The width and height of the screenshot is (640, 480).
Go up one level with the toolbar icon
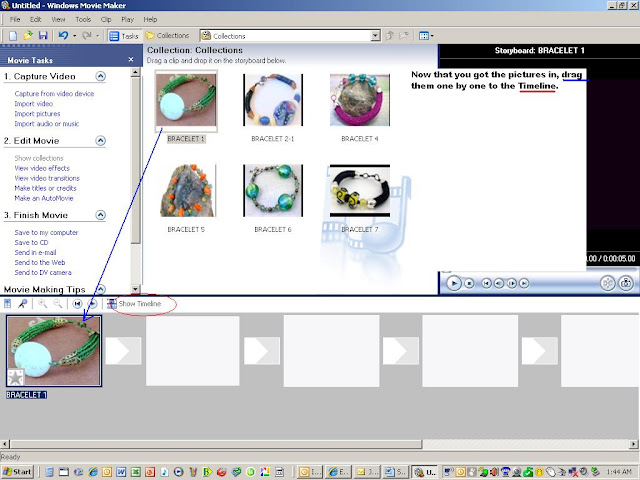(x=389, y=36)
